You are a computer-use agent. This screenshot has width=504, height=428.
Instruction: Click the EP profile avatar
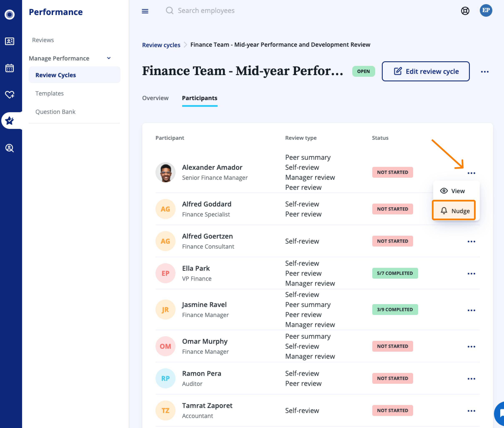[x=486, y=10]
